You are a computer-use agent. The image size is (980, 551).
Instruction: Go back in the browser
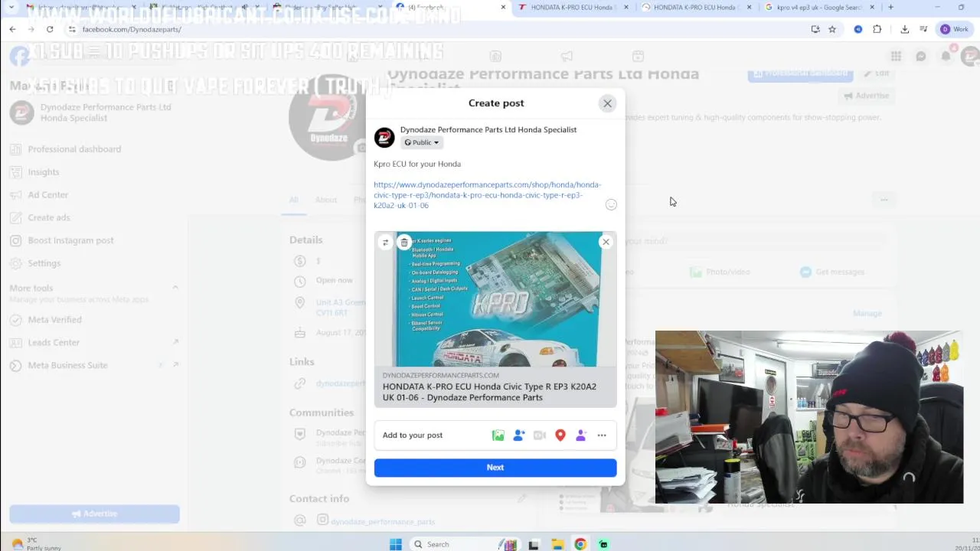coord(13,29)
